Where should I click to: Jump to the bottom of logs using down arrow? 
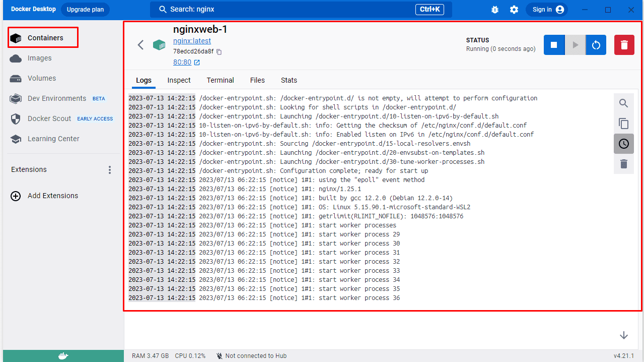click(624, 335)
